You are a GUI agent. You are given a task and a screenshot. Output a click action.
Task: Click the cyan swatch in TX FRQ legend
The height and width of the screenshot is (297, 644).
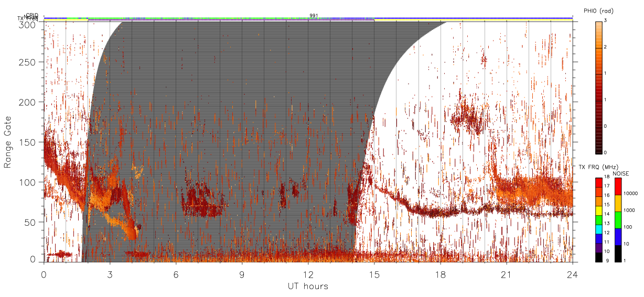click(x=598, y=229)
